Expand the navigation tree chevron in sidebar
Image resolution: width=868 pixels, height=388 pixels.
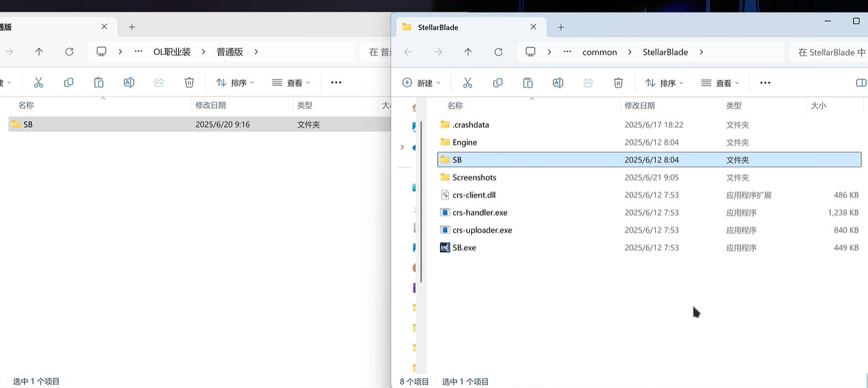[402, 147]
